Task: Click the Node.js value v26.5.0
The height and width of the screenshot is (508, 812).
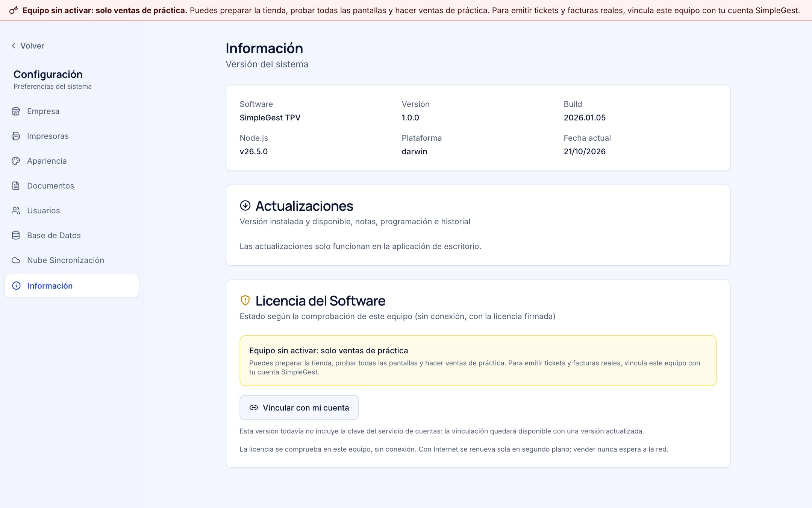Action: pos(254,151)
